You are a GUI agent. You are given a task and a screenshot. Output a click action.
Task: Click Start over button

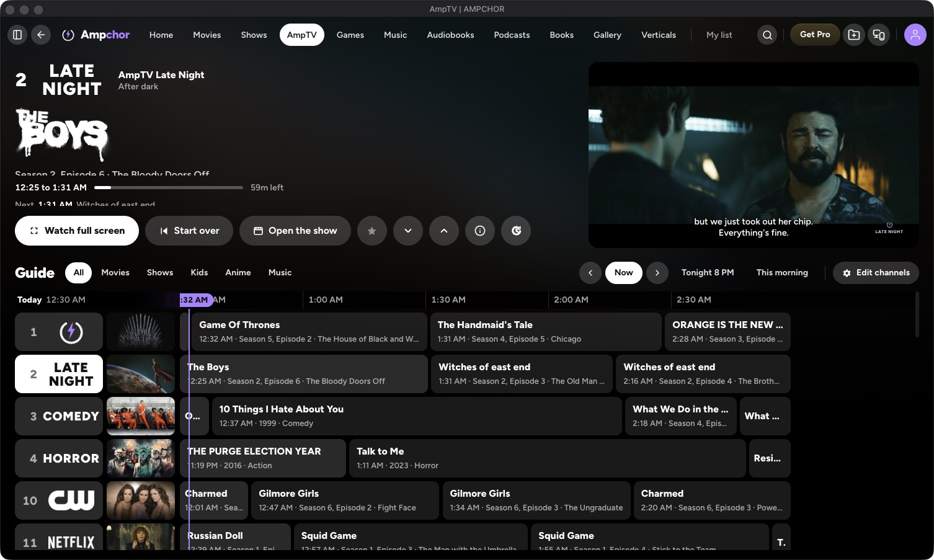[189, 231]
